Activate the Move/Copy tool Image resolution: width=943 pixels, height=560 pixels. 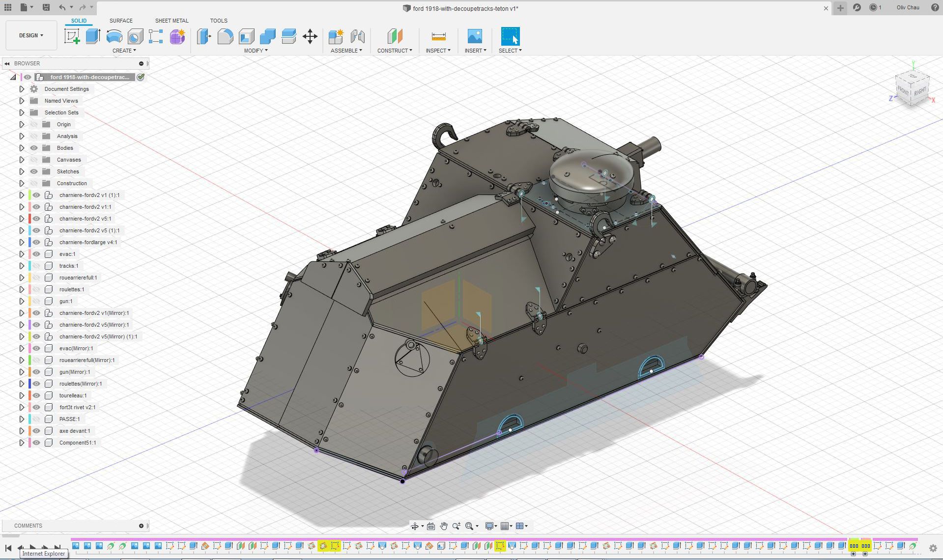(x=310, y=36)
